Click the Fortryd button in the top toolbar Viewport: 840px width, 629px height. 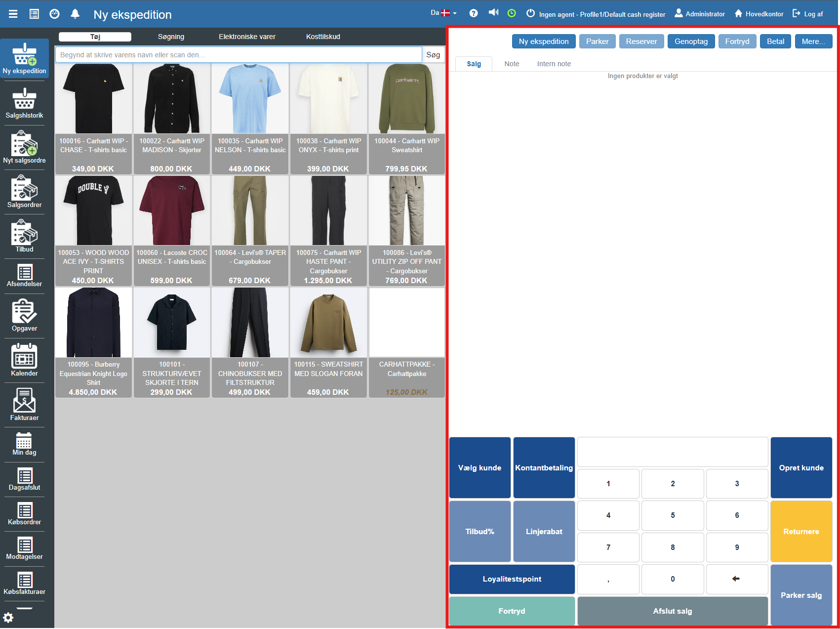click(737, 42)
